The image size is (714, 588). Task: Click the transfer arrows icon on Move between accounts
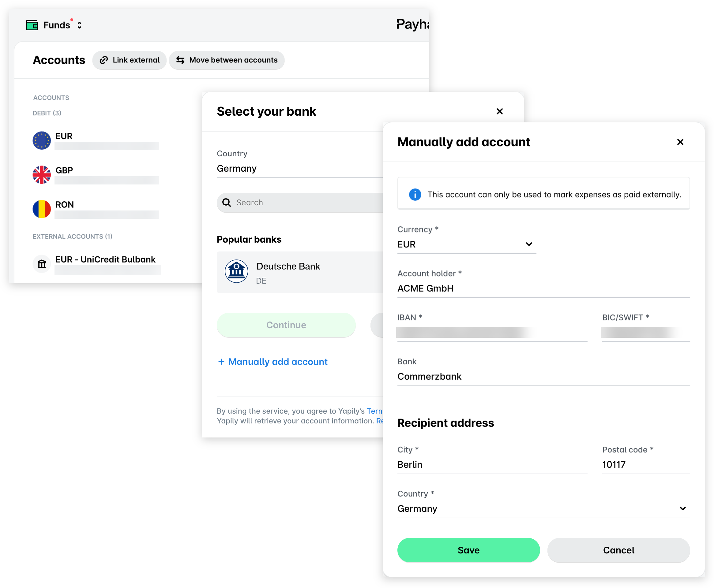point(180,60)
